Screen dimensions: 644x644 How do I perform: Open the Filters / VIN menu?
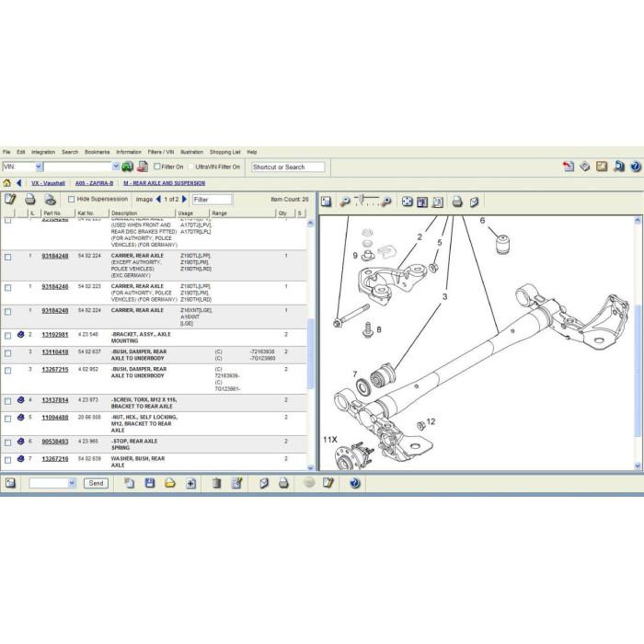click(x=161, y=152)
